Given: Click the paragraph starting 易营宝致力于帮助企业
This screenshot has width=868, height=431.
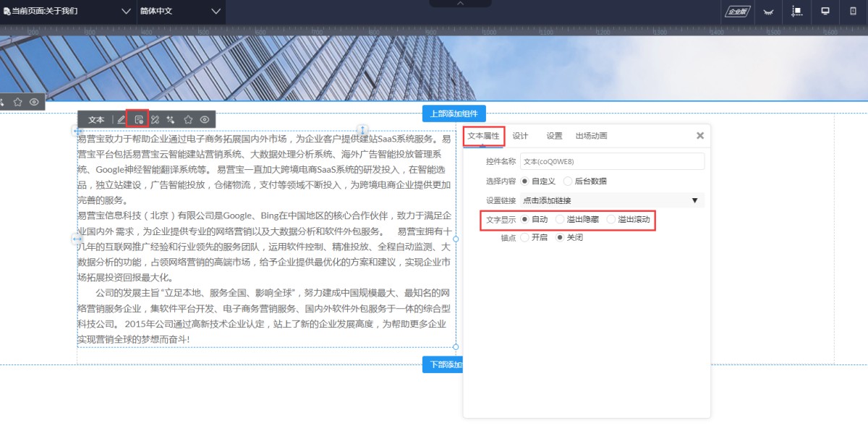Looking at the screenshot, I should [265, 169].
